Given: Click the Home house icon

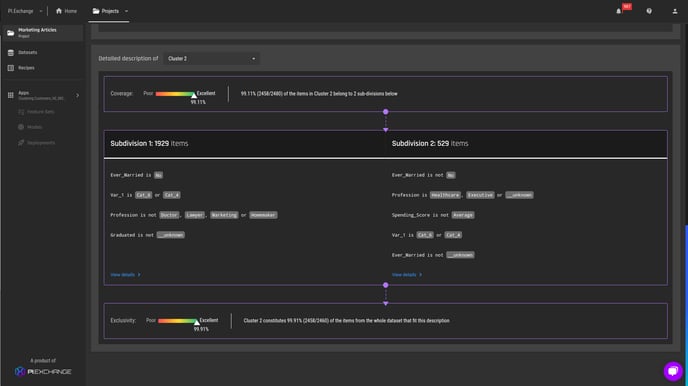Looking at the screenshot, I should tap(59, 11).
